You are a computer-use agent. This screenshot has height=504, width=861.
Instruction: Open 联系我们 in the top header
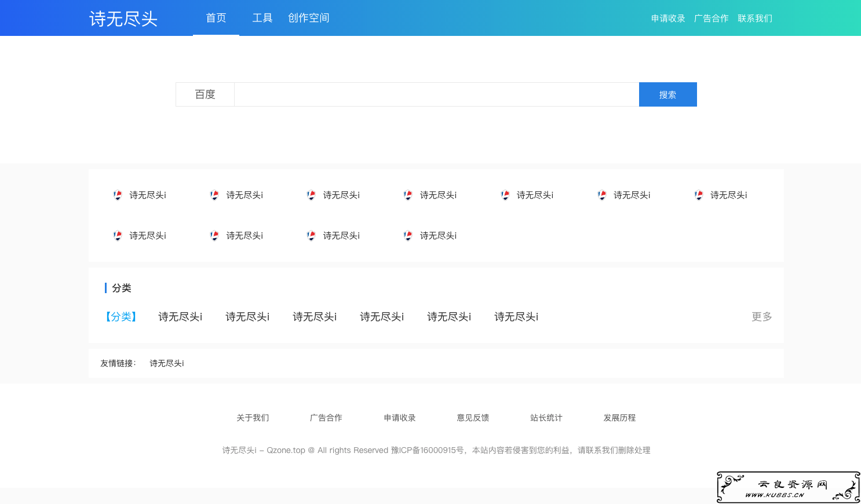[x=755, y=19]
